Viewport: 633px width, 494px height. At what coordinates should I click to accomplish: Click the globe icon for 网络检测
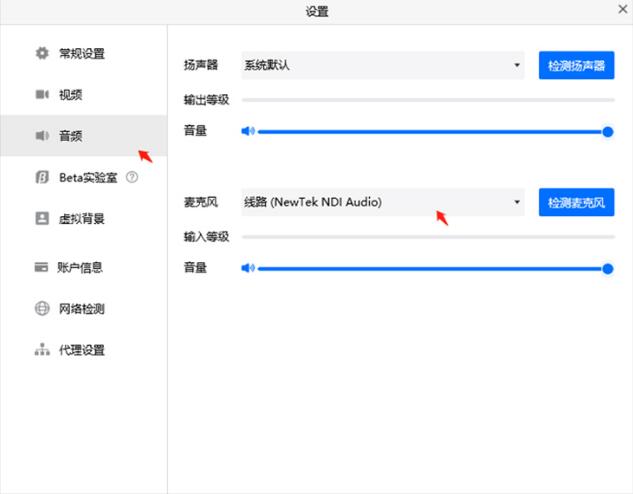point(42,309)
